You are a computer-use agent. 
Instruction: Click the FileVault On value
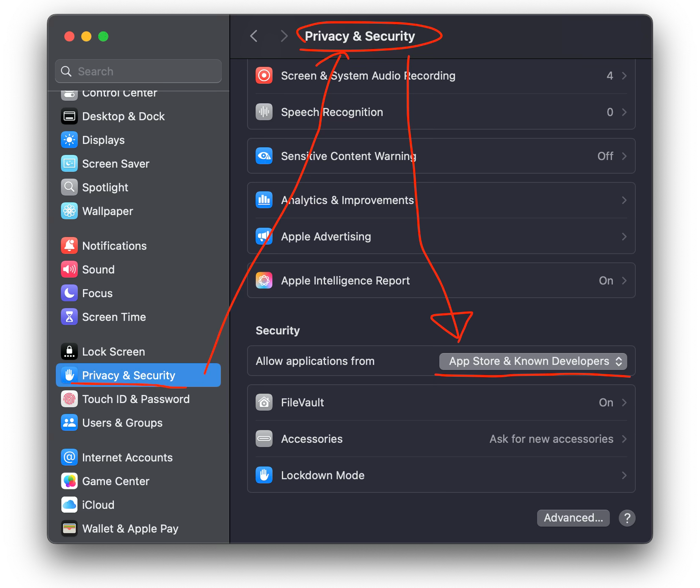pyautogui.click(x=606, y=403)
